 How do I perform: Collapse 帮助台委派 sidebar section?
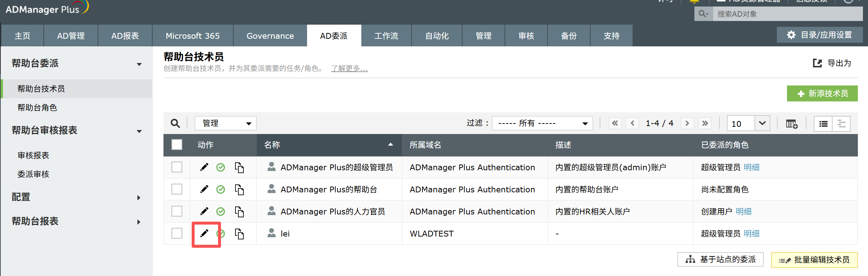(x=139, y=64)
